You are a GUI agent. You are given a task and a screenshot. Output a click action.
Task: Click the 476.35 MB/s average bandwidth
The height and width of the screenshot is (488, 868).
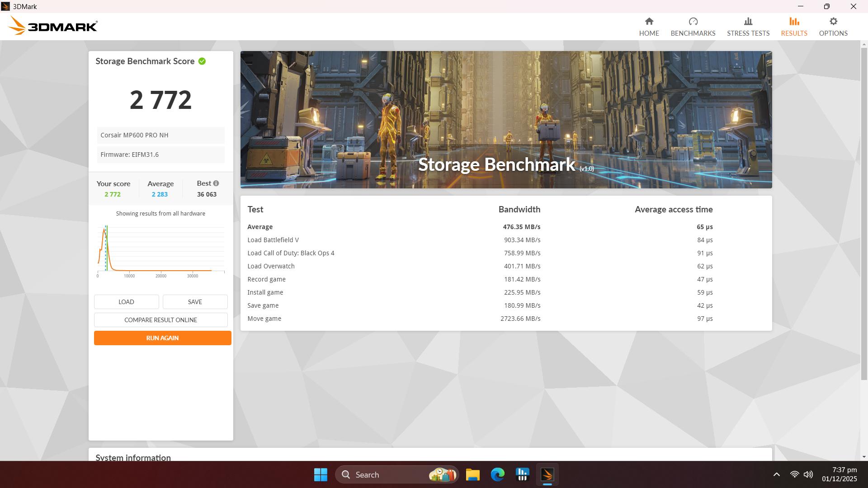521,227
